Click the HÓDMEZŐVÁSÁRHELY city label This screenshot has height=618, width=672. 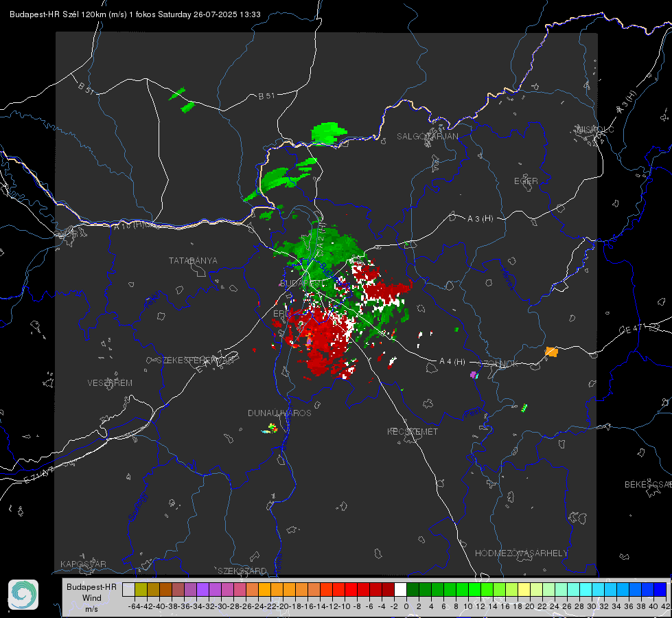click(521, 553)
